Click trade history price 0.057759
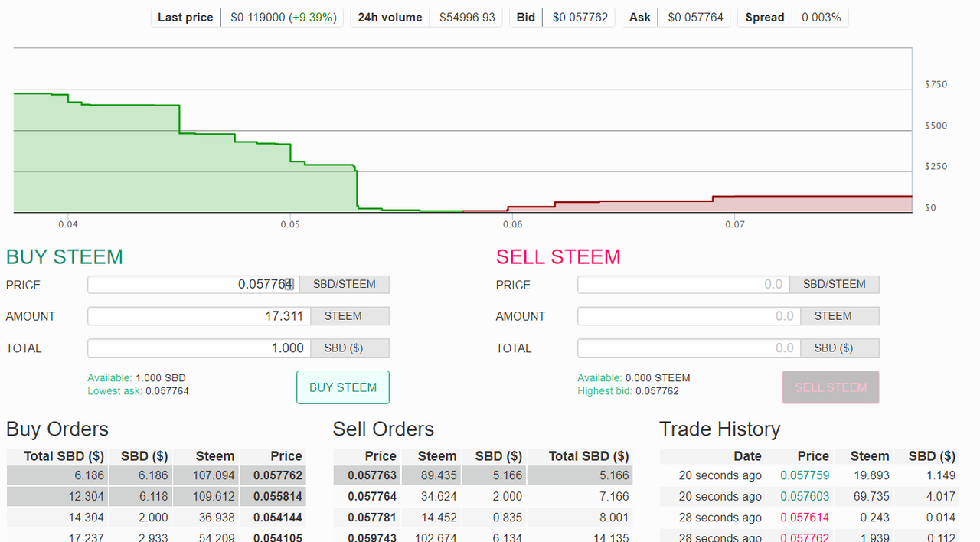Viewport: 980px width, 542px height. pyautogui.click(x=805, y=475)
